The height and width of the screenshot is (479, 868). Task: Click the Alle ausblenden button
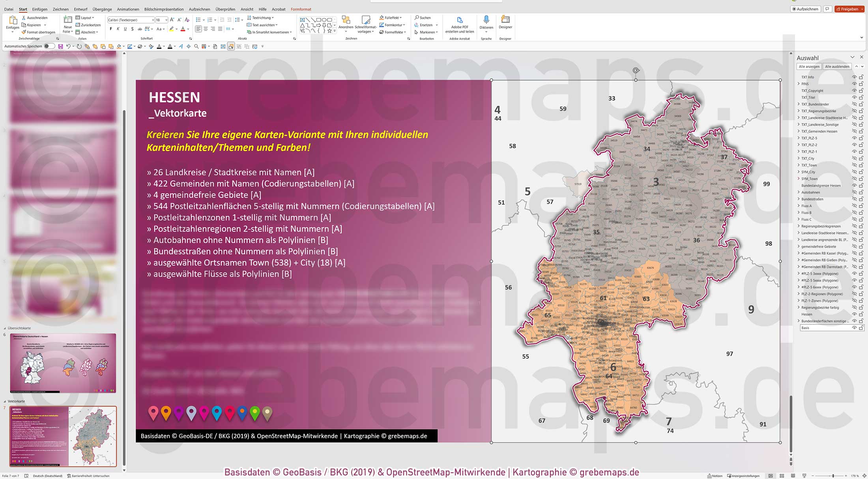pos(837,66)
